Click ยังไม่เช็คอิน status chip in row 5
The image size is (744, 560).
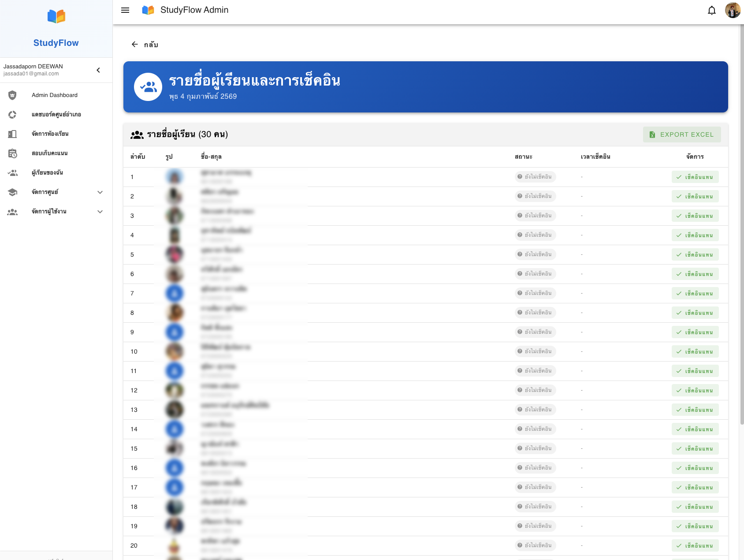click(x=535, y=254)
